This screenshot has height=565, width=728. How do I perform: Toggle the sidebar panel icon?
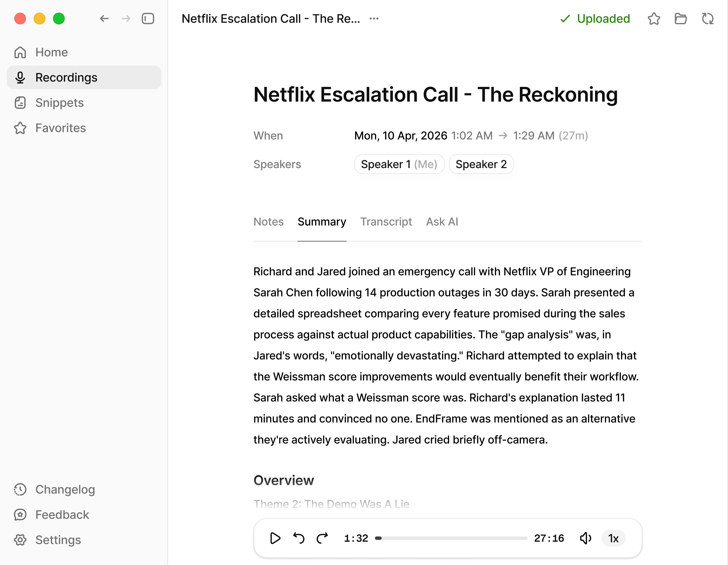(148, 19)
